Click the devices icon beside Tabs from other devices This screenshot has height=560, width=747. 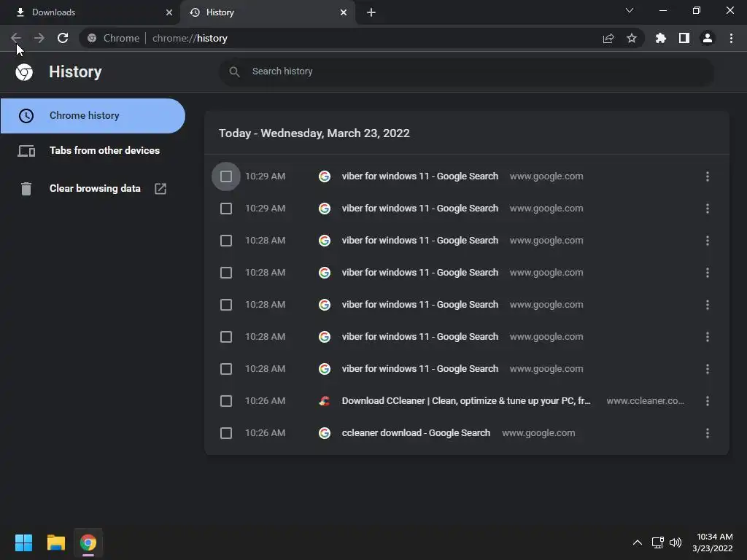point(26,151)
